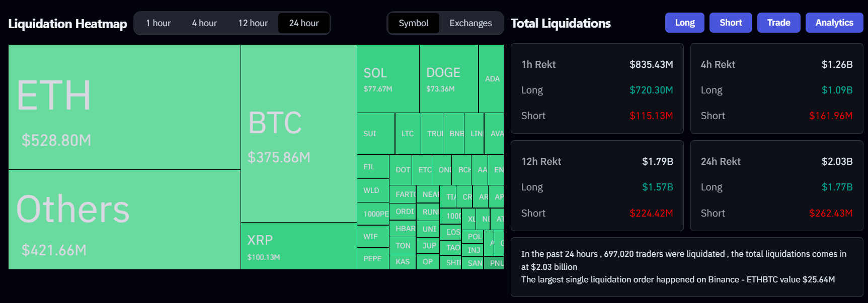Open the XRP liquidation details
The width and height of the screenshot is (868, 303).
pyautogui.click(x=297, y=246)
